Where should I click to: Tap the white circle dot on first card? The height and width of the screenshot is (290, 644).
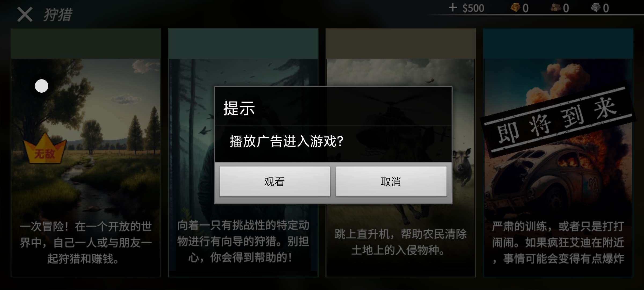pyautogui.click(x=42, y=86)
